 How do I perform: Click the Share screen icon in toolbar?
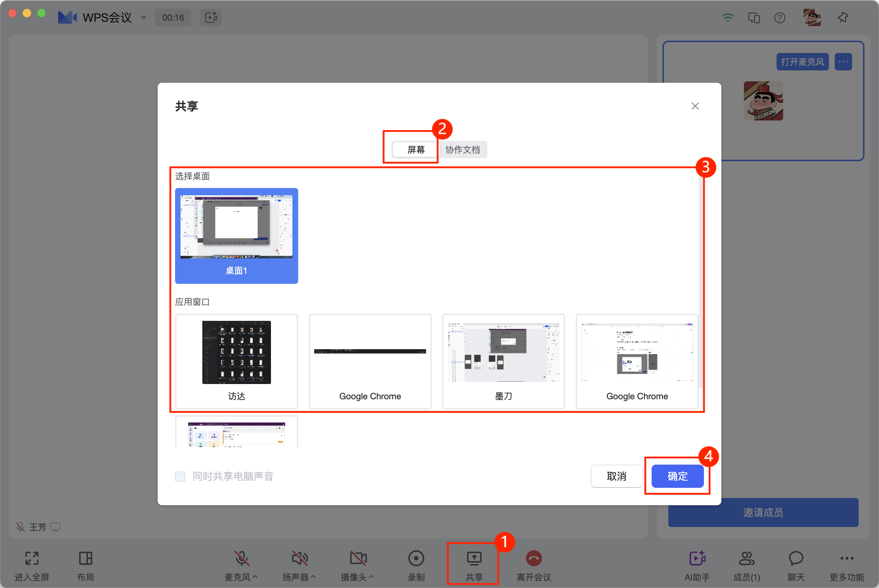click(x=474, y=559)
